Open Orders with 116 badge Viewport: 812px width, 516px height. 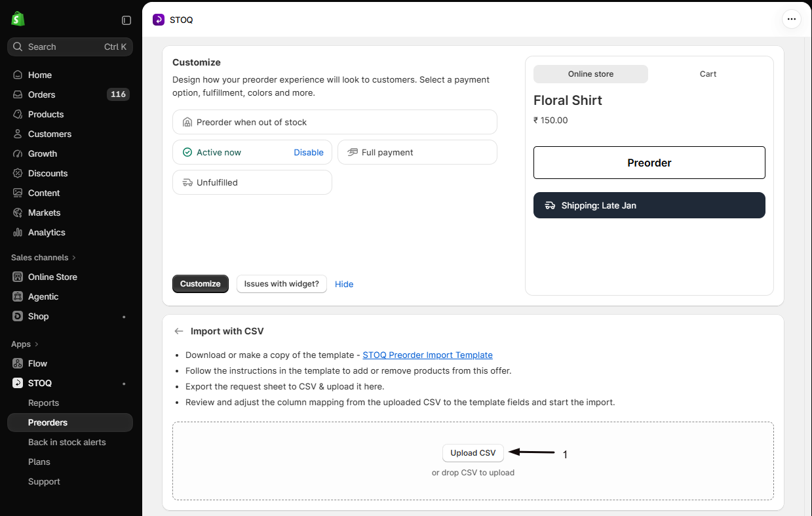(x=70, y=94)
